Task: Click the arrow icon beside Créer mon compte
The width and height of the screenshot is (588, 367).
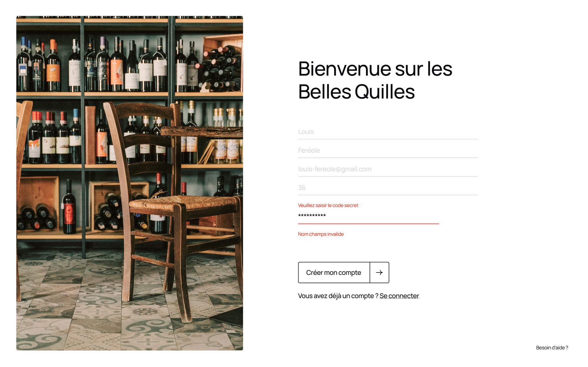Action: pyautogui.click(x=379, y=273)
